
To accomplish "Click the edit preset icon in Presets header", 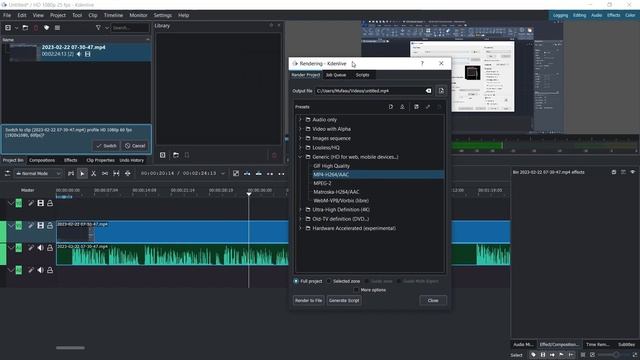I will pos(428,107).
